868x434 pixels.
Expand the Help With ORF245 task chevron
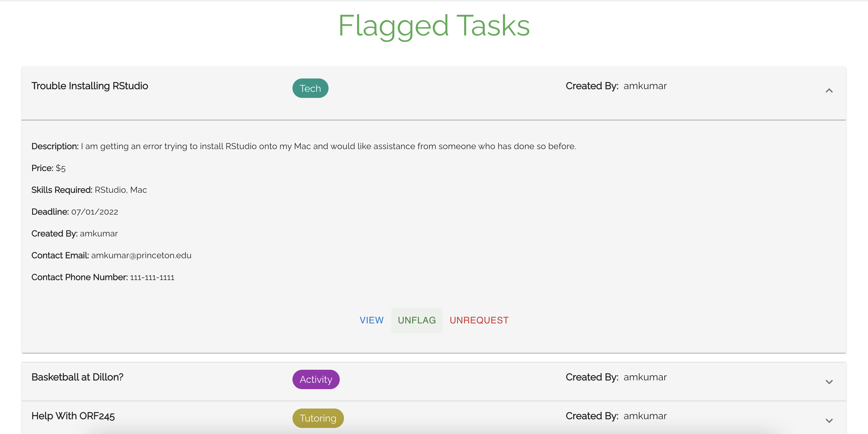pos(829,421)
